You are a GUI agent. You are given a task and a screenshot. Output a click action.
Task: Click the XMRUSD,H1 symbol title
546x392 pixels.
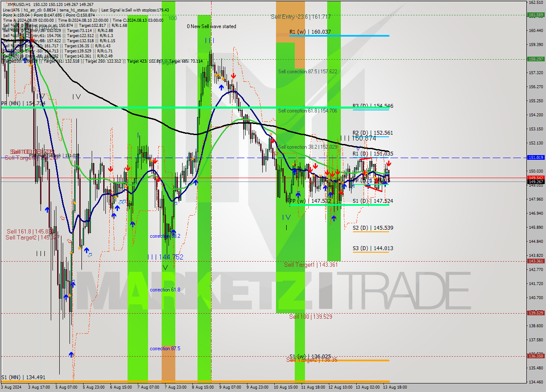(19, 4)
